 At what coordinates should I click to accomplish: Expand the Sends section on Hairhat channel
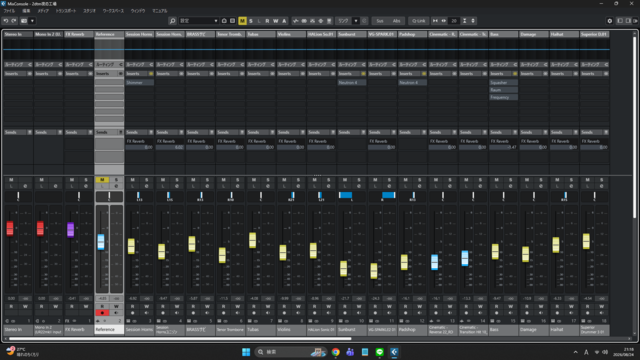564,132
